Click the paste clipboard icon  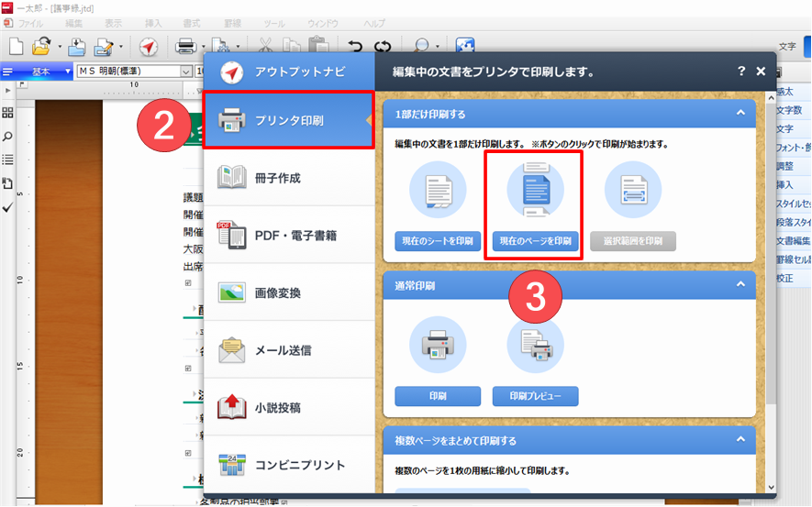coord(318,44)
